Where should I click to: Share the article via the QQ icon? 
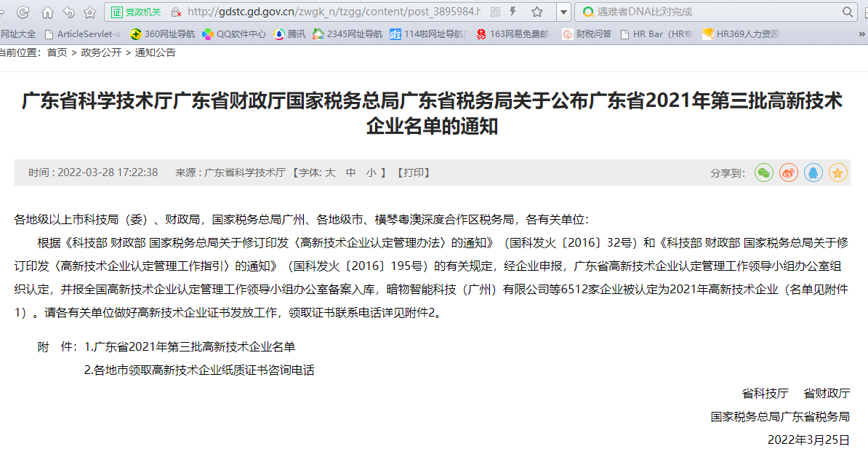click(813, 172)
